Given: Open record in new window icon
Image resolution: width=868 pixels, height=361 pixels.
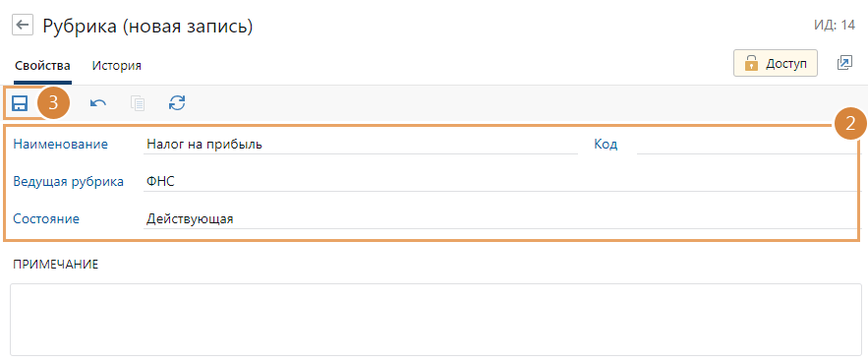Looking at the screenshot, I should click(844, 63).
